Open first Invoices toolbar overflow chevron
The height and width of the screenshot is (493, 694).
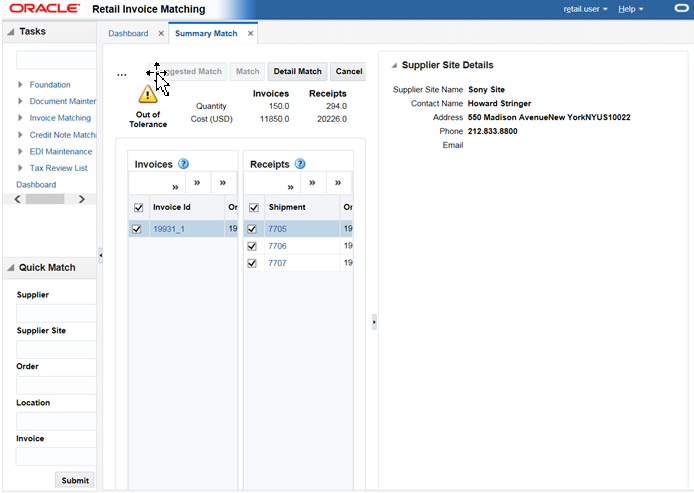click(x=175, y=187)
